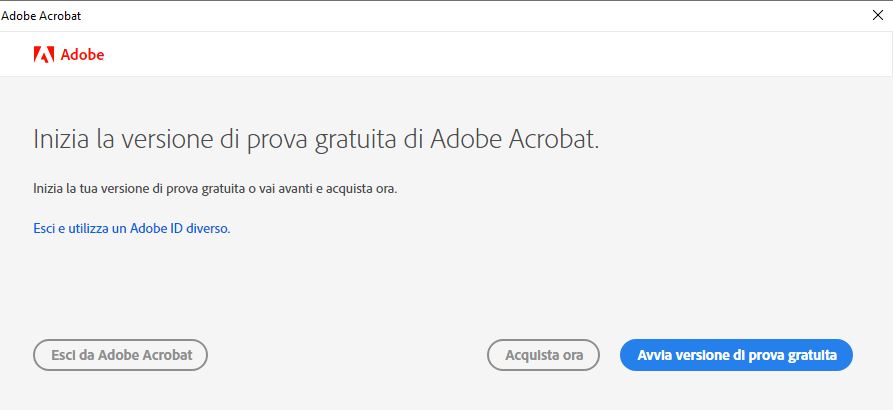Click empty title bar space next to window title
893x410 pixels.
(456, 16)
